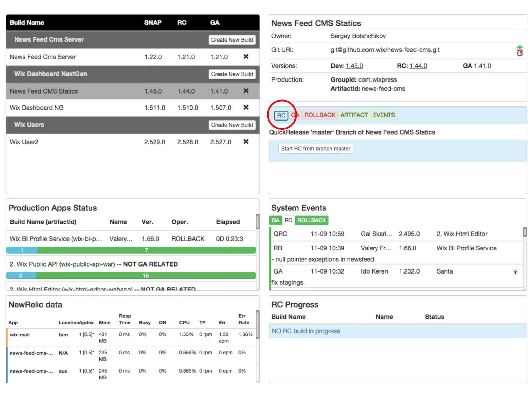The height and width of the screenshot is (399, 532).
Task: Remove News Feed CMS Statics via X icon
Action: click(x=246, y=91)
